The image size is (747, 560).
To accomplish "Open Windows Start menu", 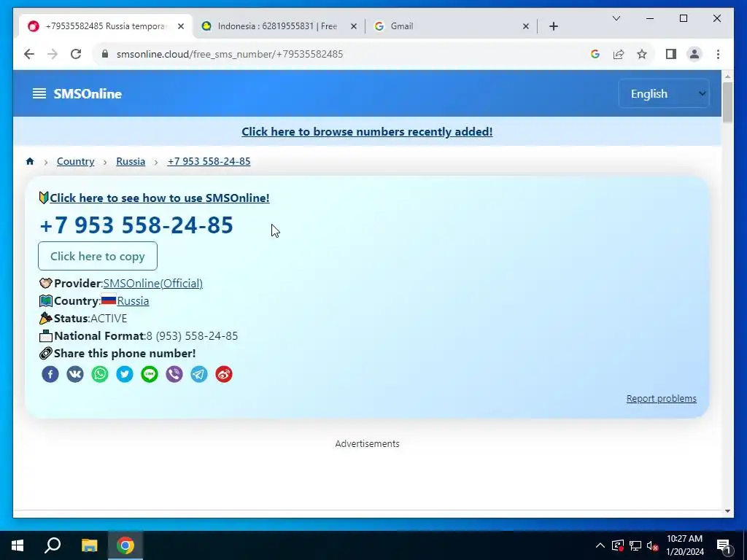I will coord(18,545).
